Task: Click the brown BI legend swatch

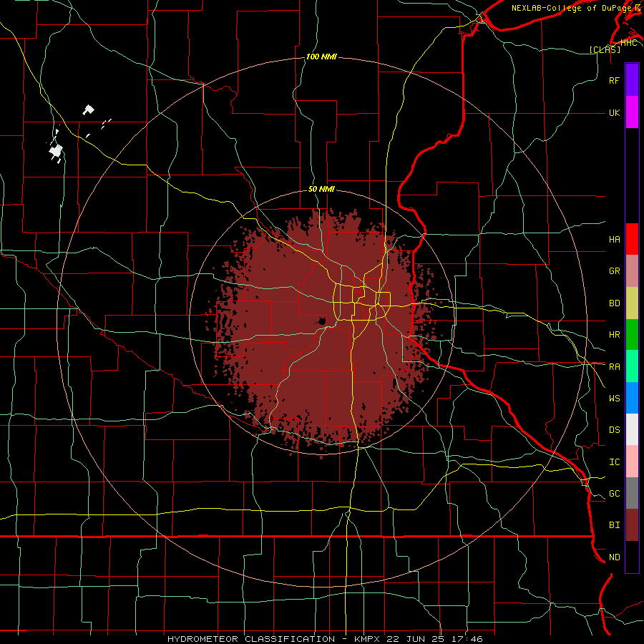Action: [x=632, y=525]
